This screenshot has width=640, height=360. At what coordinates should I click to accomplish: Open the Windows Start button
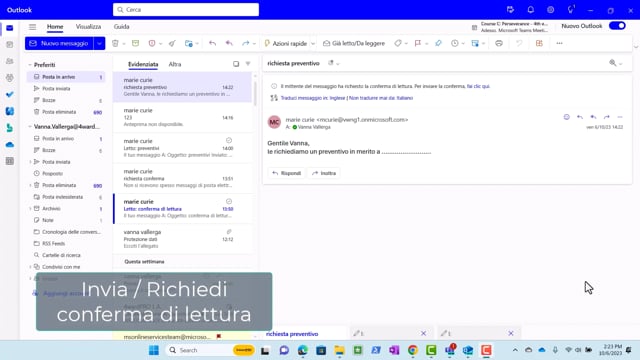tap(154, 350)
